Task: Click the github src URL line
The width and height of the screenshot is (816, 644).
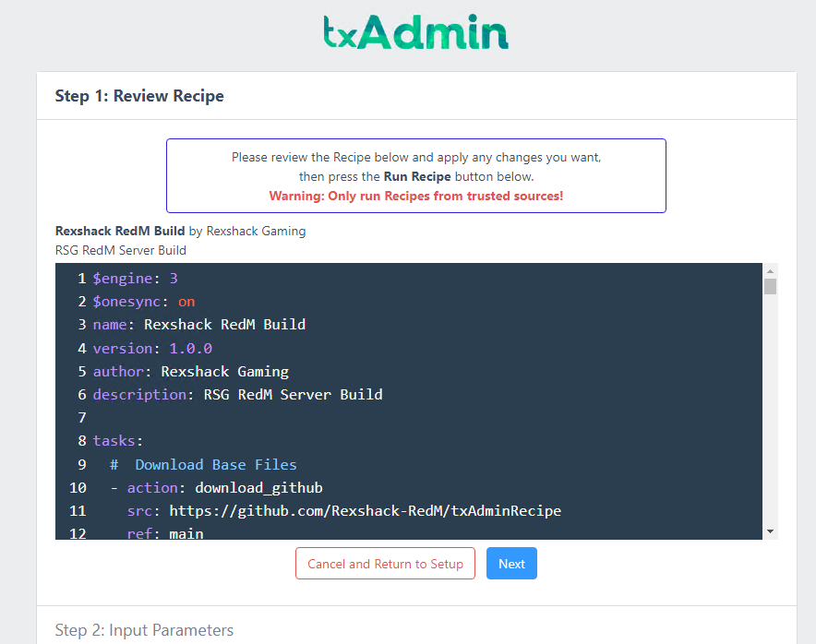Action: pyautogui.click(x=344, y=511)
